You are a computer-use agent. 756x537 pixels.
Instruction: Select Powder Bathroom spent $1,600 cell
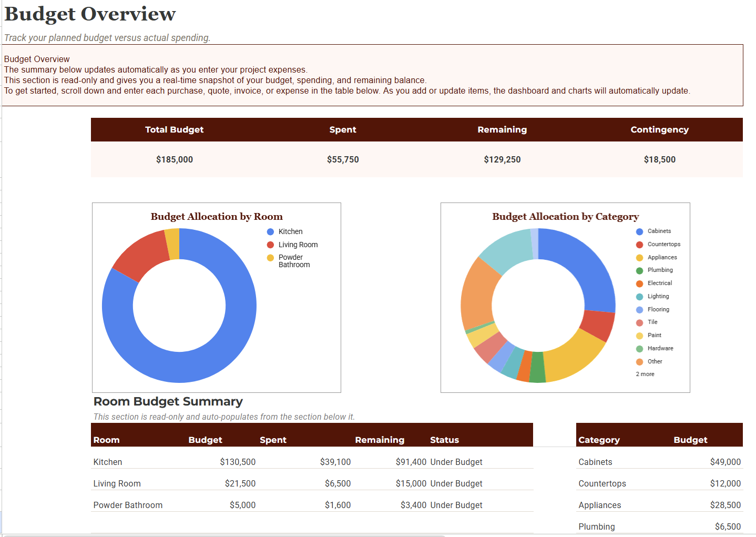point(338,505)
